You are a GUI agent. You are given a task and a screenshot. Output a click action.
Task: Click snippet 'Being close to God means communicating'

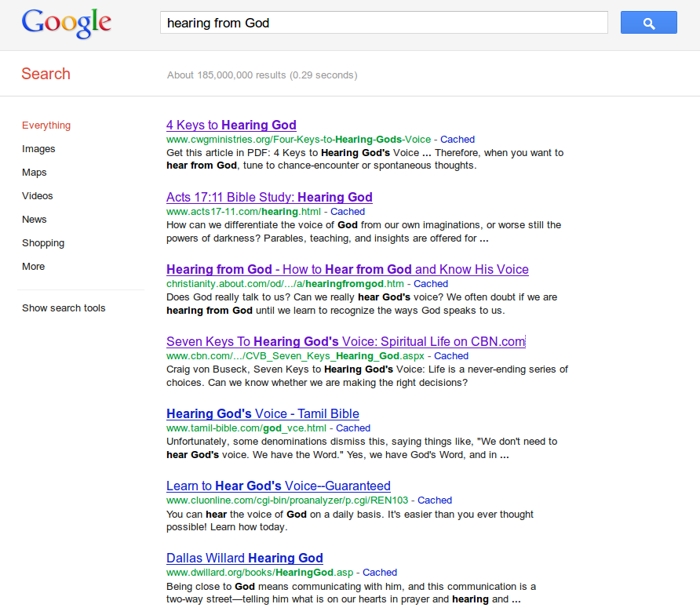352,593
